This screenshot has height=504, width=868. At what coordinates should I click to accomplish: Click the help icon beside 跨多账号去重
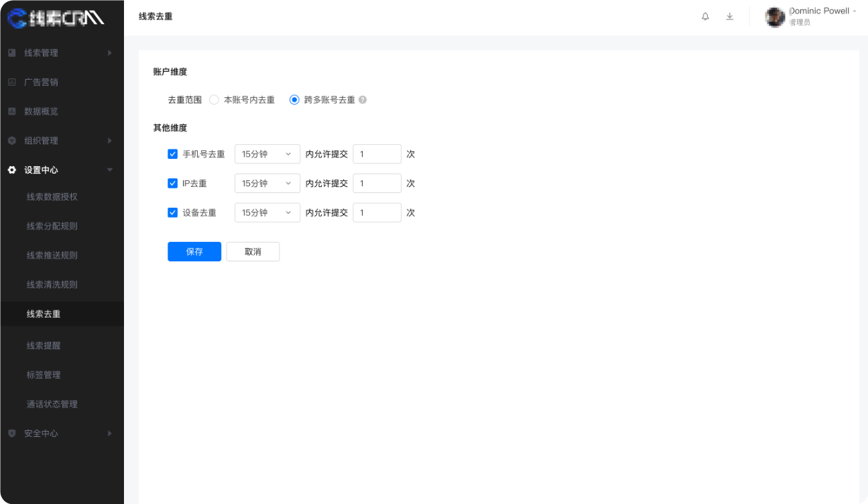tap(363, 99)
